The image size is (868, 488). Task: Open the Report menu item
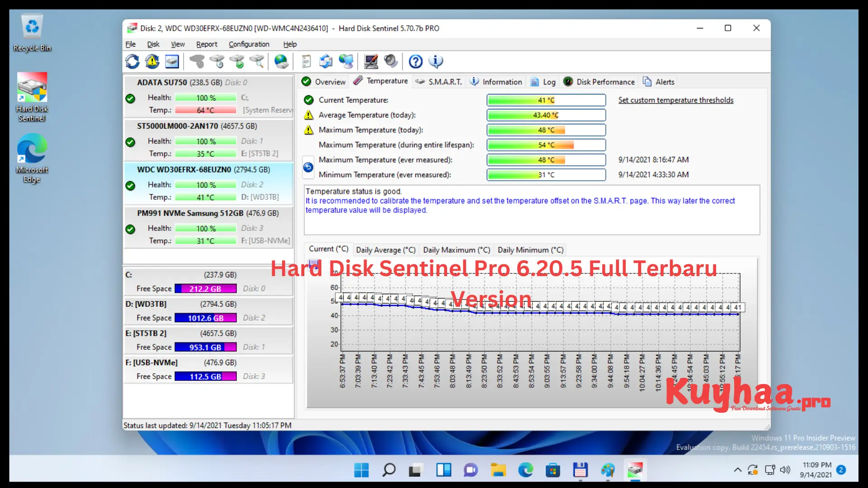(x=207, y=43)
